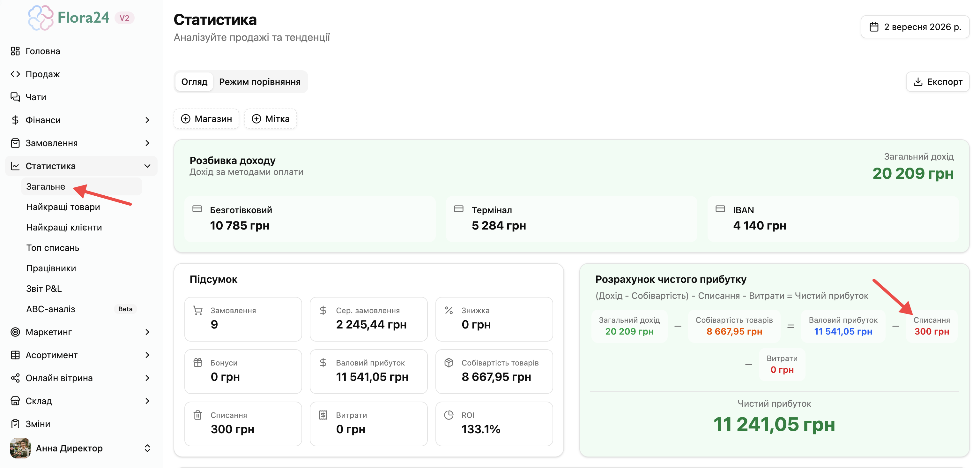Click the trash icon on Списання card
Image resolution: width=980 pixels, height=468 pixels.
pyautogui.click(x=198, y=415)
